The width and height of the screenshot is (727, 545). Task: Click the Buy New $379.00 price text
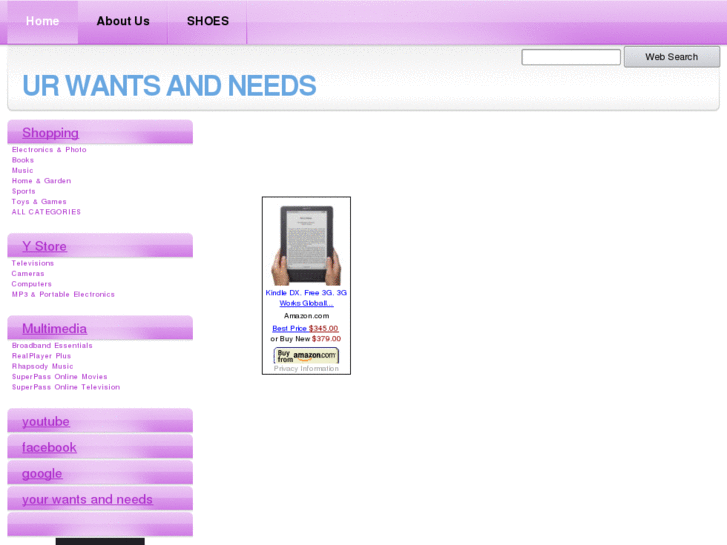(x=306, y=339)
